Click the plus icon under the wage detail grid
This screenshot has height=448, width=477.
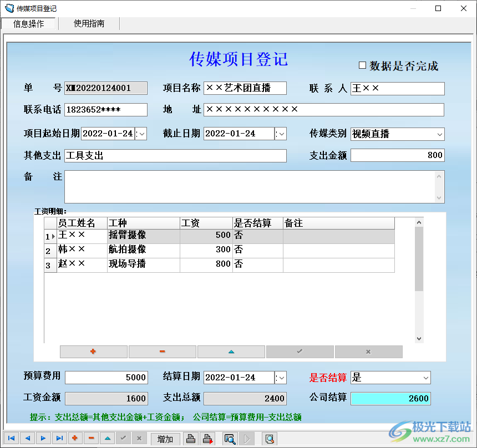click(93, 351)
